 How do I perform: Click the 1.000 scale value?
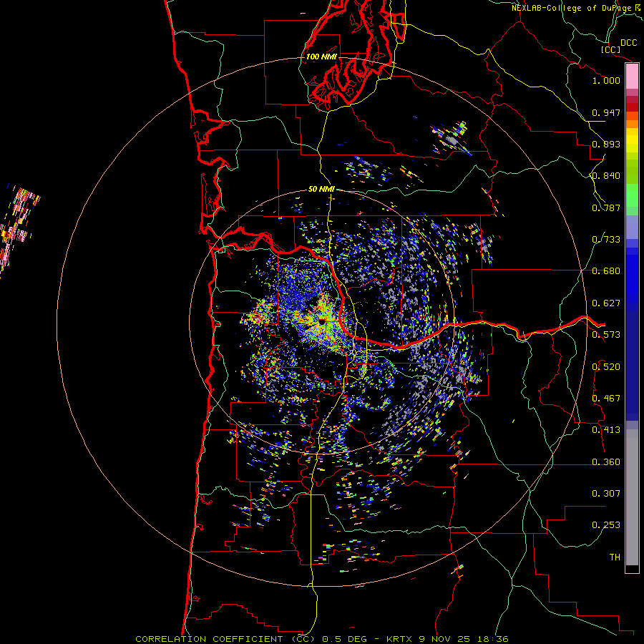pyautogui.click(x=606, y=80)
